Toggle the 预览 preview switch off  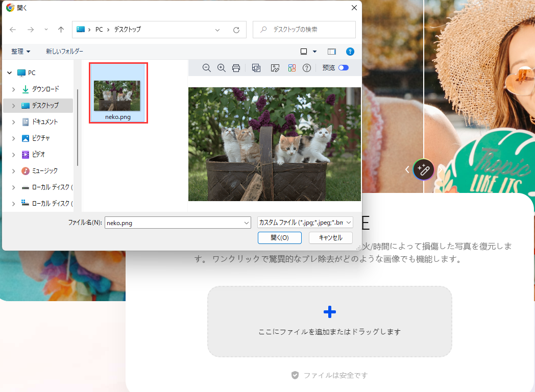[x=343, y=67]
